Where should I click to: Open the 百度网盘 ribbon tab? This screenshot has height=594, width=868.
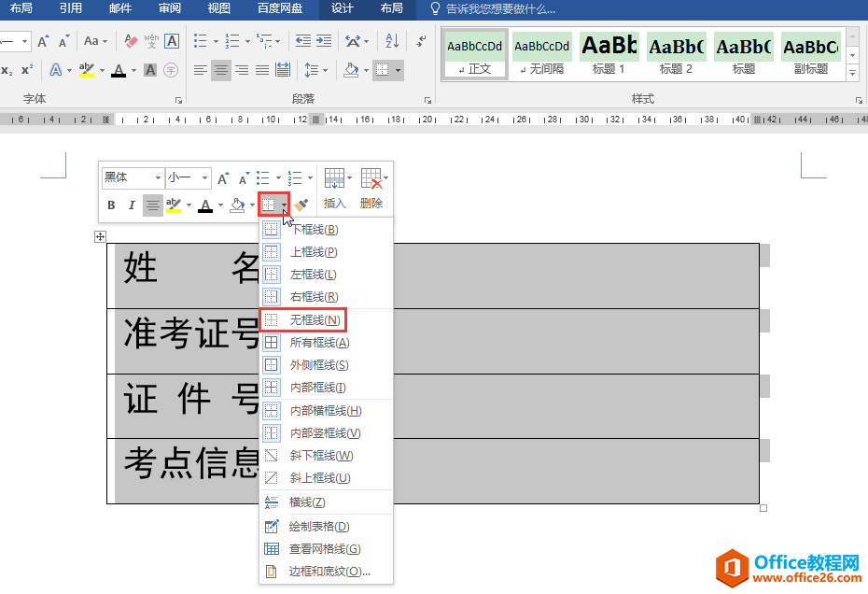tap(280, 8)
